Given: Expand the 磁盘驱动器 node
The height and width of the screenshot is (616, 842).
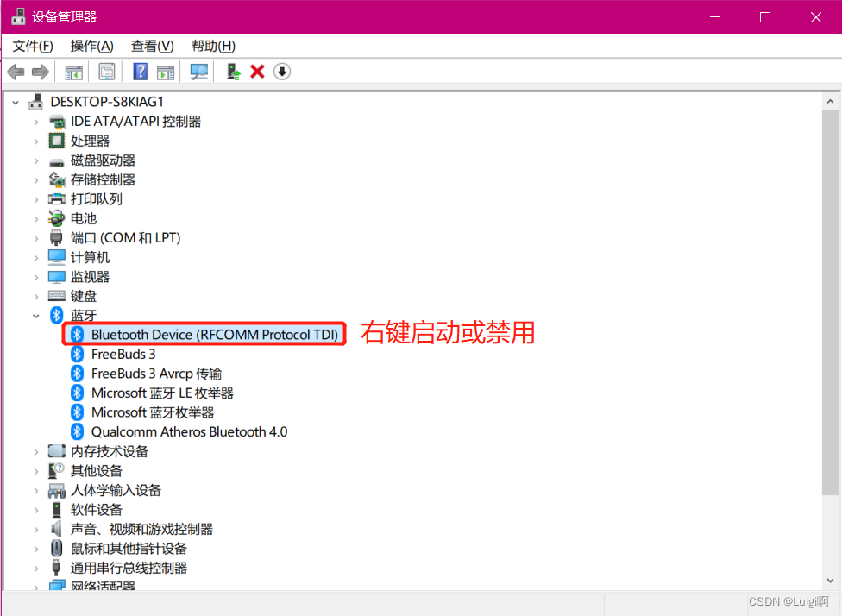Looking at the screenshot, I should click(x=36, y=160).
